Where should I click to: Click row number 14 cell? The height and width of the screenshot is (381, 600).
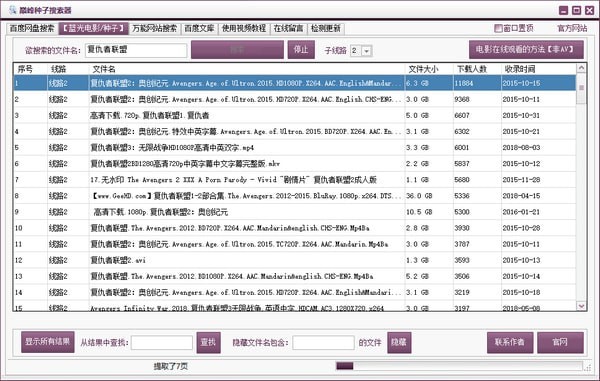(x=19, y=292)
